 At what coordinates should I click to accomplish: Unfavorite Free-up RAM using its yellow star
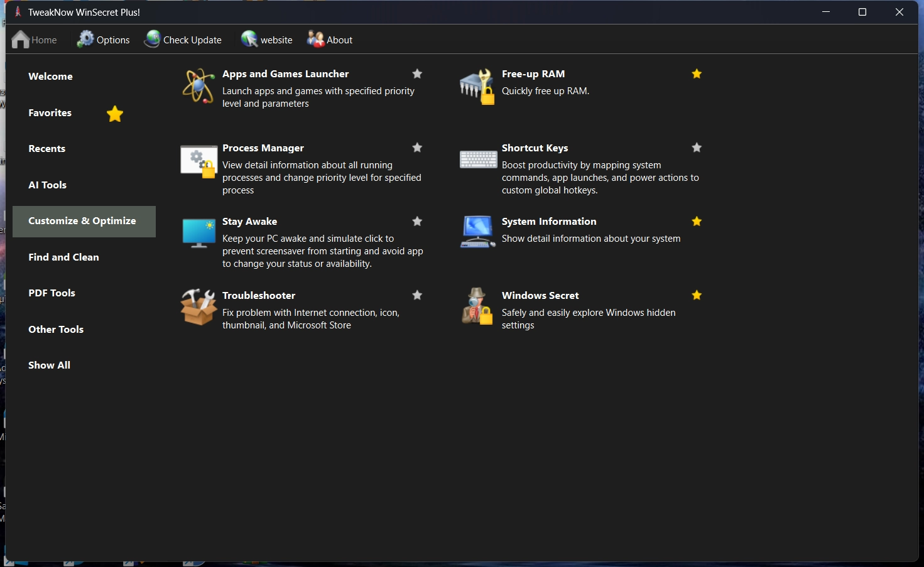tap(697, 73)
